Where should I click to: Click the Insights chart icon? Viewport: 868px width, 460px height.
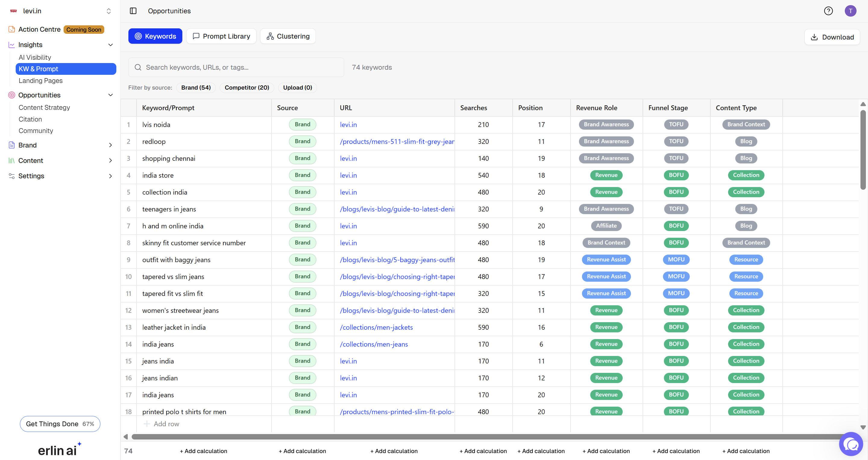(x=12, y=45)
